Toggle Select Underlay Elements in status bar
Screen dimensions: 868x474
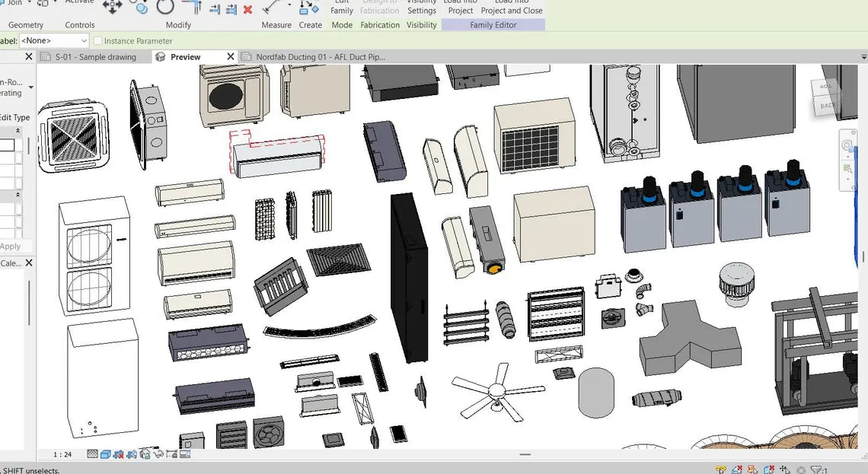(x=736, y=470)
